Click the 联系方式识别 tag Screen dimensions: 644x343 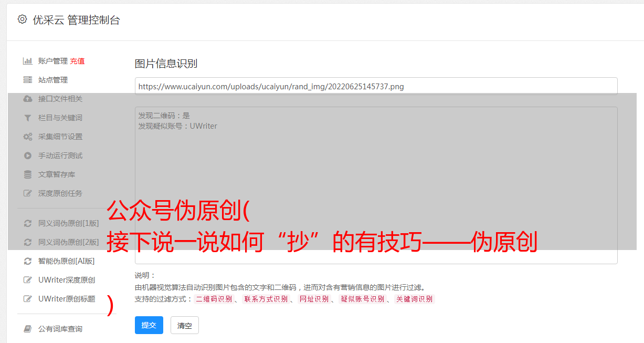266,299
